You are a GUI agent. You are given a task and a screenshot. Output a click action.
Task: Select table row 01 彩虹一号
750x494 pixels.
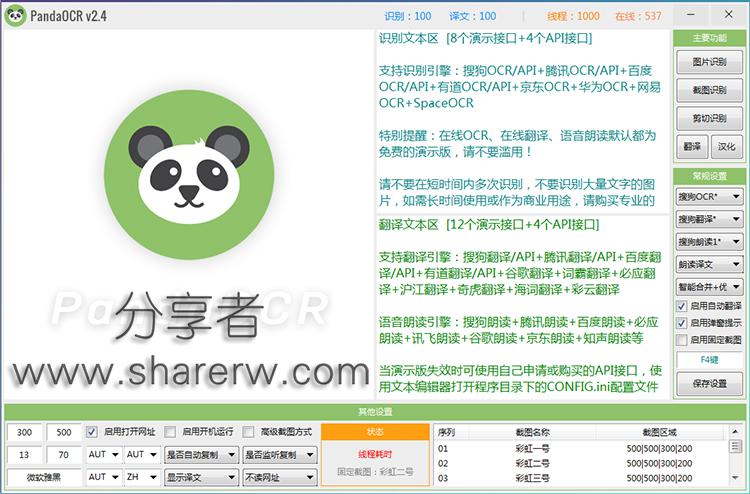point(580,449)
